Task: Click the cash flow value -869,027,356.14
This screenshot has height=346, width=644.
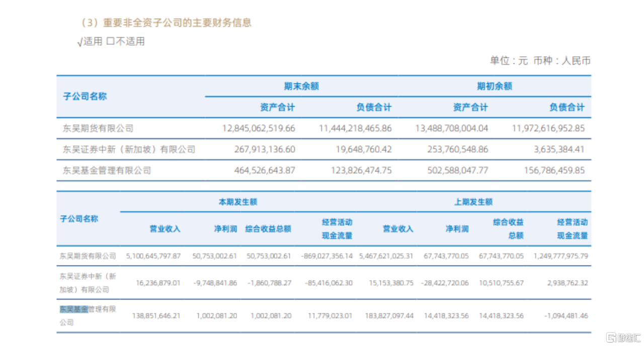Action: [326, 256]
